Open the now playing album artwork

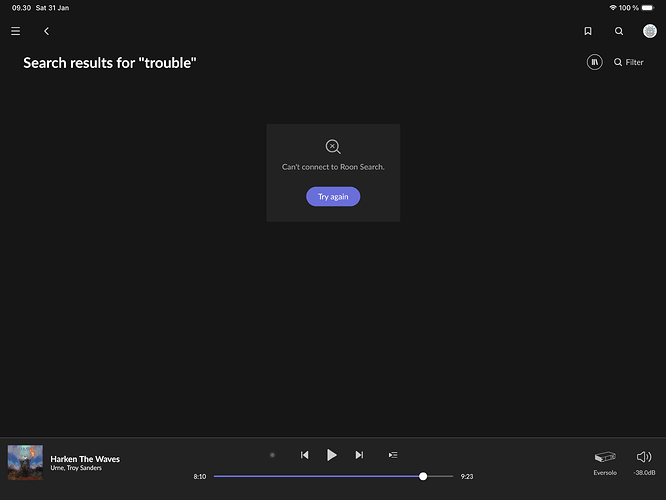(x=25, y=462)
